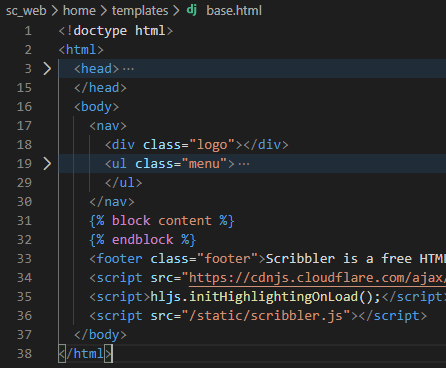Select sc_web in the breadcrumb
The width and height of the screenshot is (446, 368).
tap(26, 11)
